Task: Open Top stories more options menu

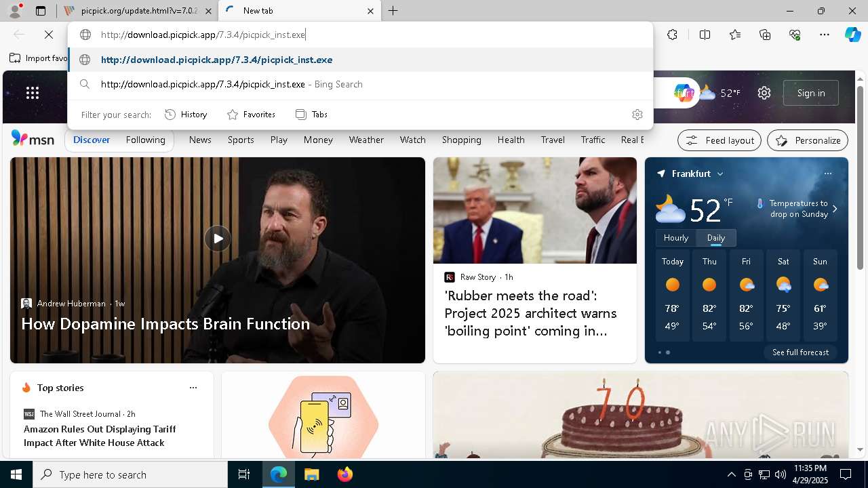Action: (x=193, y=388)
